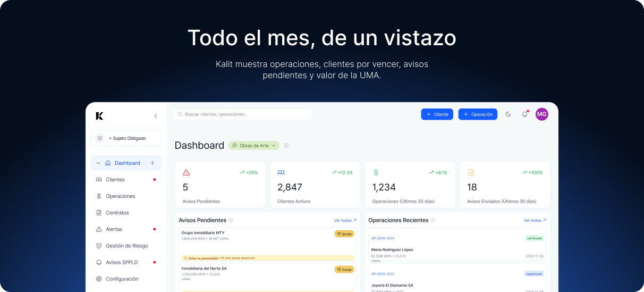Click the verificada status badge
The height and width of the screenshot is (292, 644).
(534, 238)
